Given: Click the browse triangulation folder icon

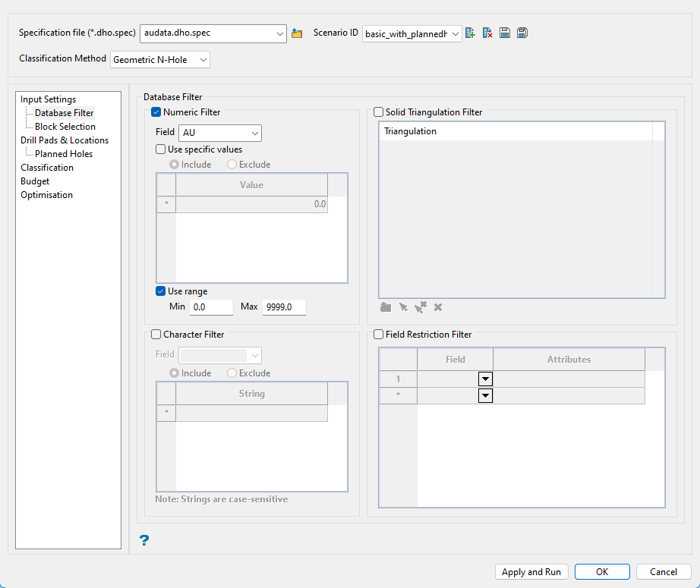Looking at the screenshot, I should click(x=386, y=307).
